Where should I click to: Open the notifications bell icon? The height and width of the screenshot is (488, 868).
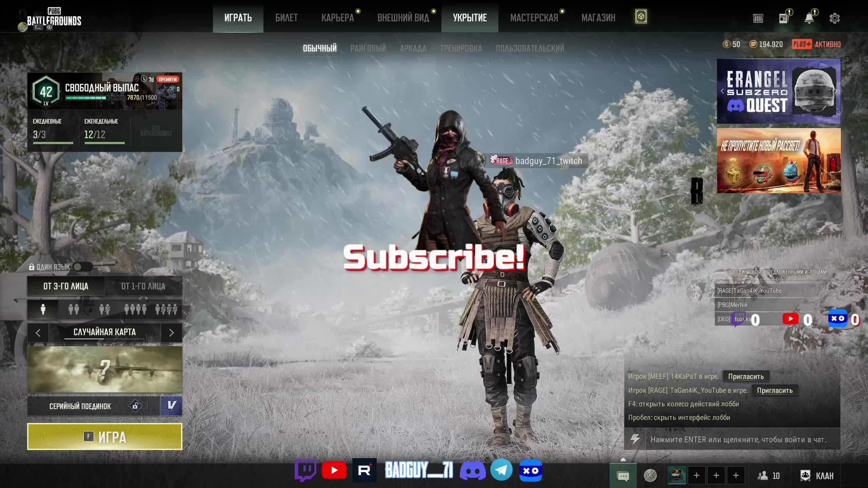pos(809,18)
